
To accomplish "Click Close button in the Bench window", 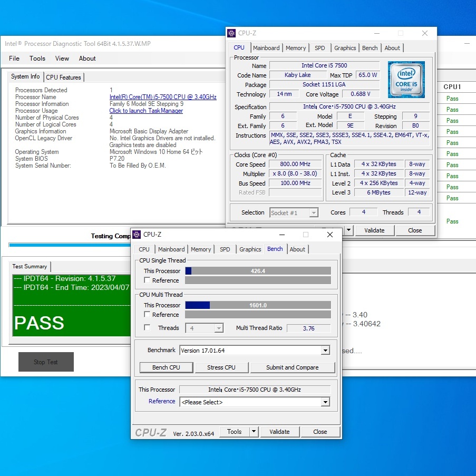I will 320,432.
